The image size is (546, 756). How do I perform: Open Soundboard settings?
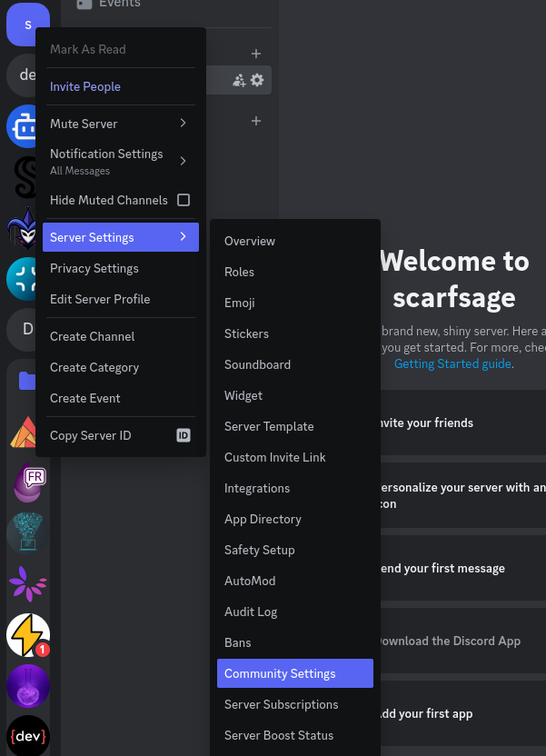coord(295,364)
